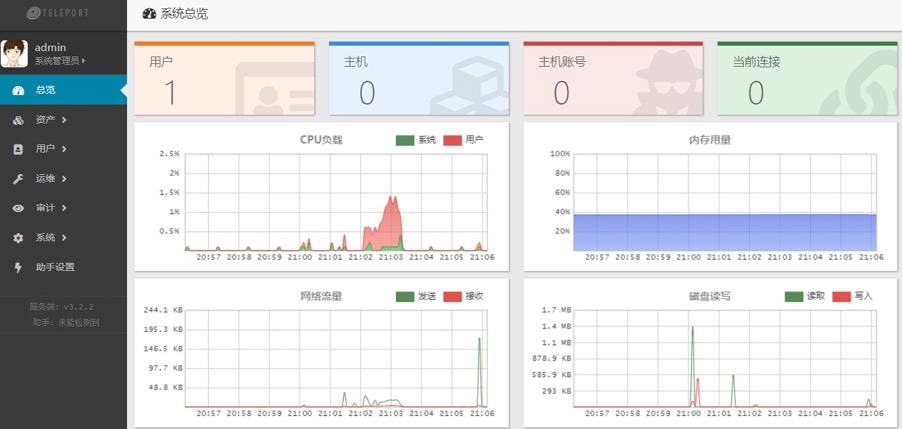Toggle green 系统 legend swatch in CPU chart

(405, 140)
